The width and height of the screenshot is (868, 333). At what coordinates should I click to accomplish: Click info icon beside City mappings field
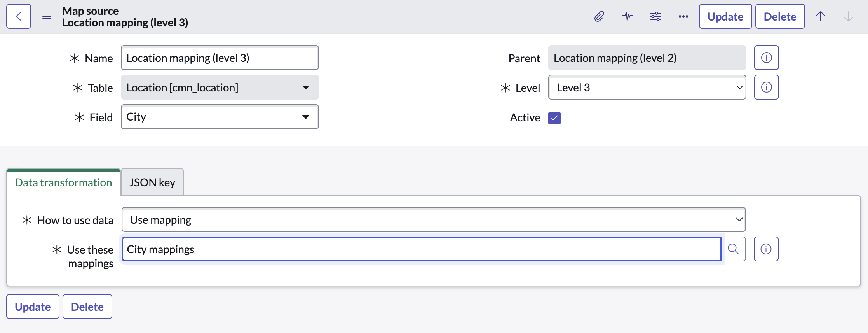(x=766, y=249)
